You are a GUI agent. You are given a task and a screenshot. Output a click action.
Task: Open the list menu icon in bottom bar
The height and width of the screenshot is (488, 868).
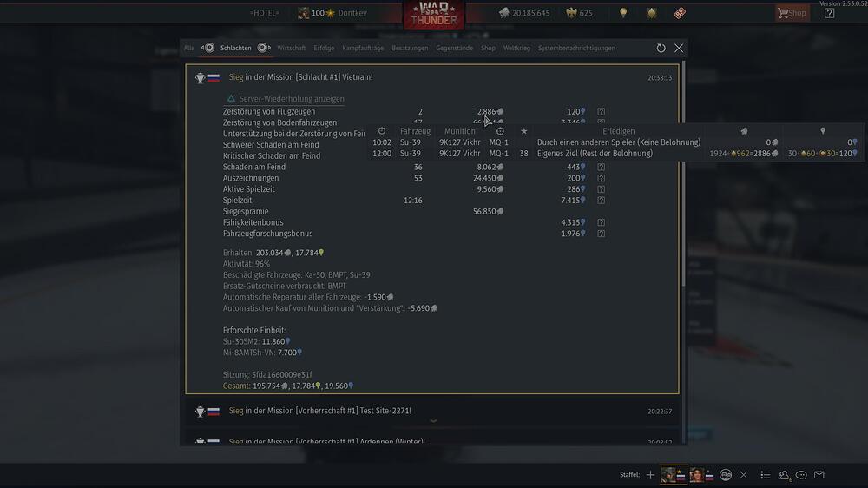[x=765, y=475]
